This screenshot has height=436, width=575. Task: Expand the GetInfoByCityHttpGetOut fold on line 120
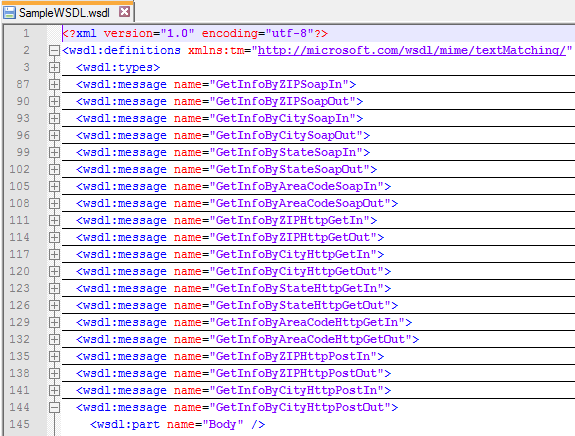coord(54,271)
